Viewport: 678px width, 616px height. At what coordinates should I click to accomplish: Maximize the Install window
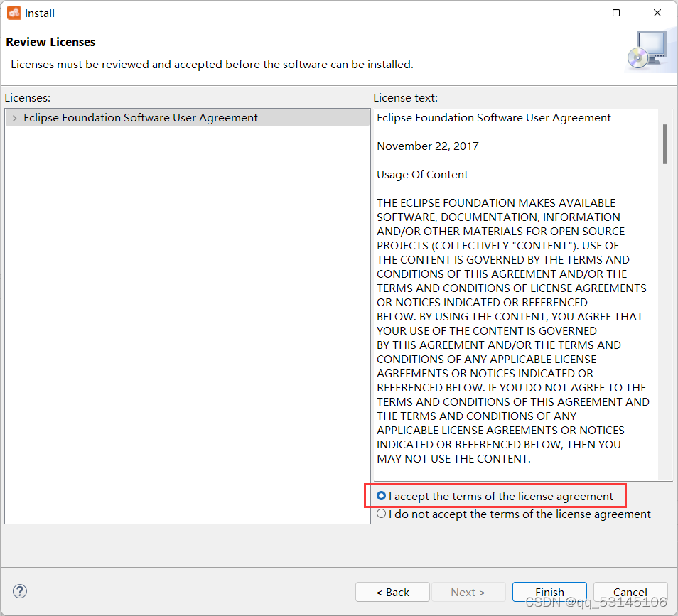click(616, 13)
